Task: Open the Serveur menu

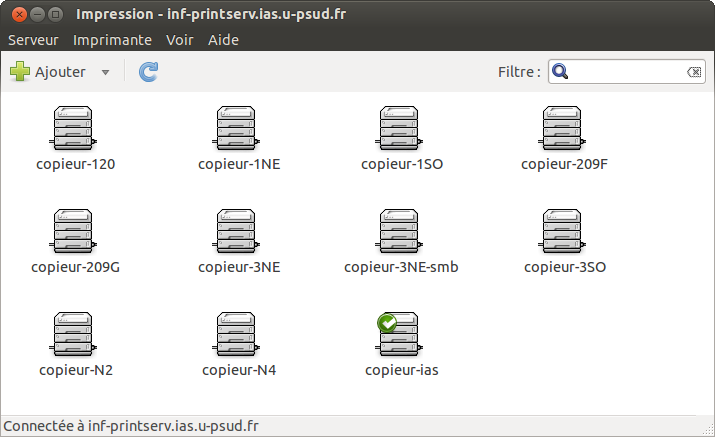Action: point(33,40)
